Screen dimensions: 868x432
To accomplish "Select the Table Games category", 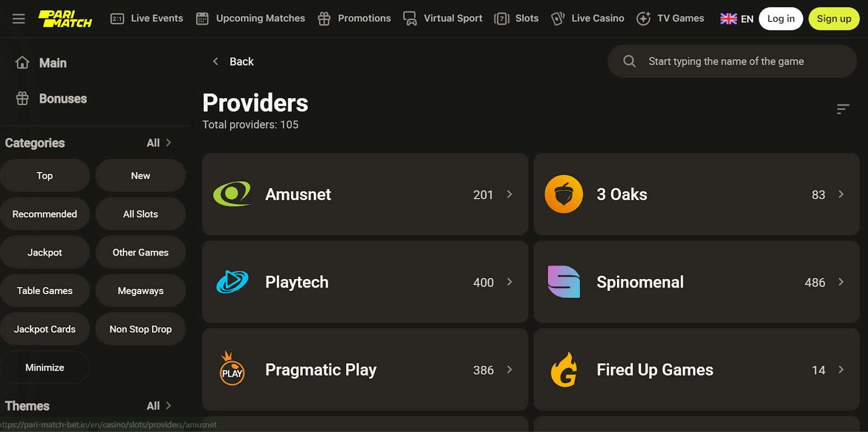I will [45, 290].
